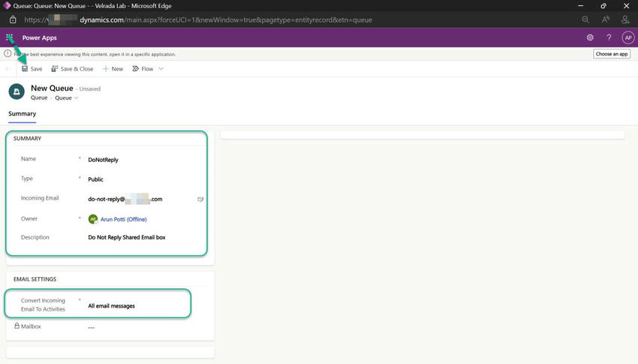Click the browser address URL bar
This screenshot has height=364, width=638.
pos(197,20)
